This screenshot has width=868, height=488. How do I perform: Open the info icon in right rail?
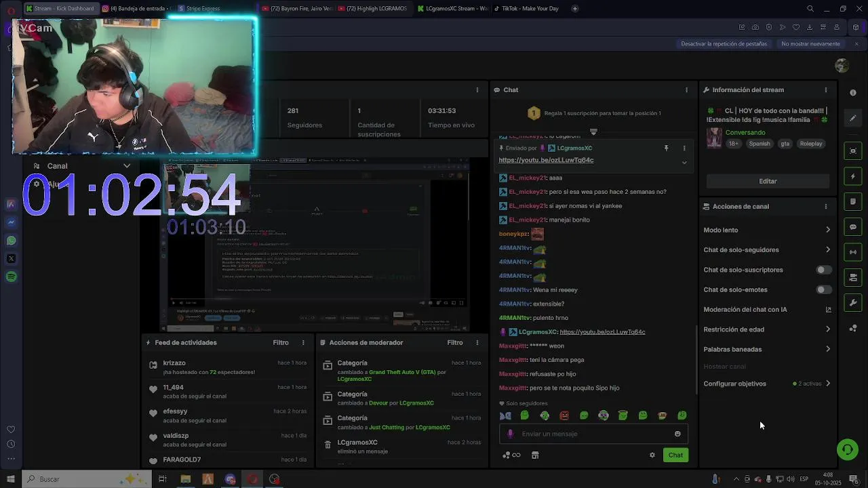pos(853,93)
